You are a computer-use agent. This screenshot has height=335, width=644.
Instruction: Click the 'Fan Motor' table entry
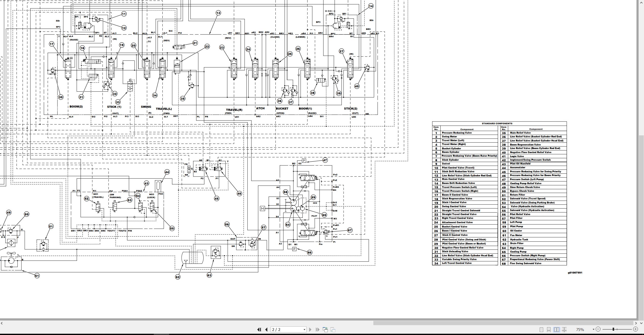pyautogui.click(x=516, y=235)
